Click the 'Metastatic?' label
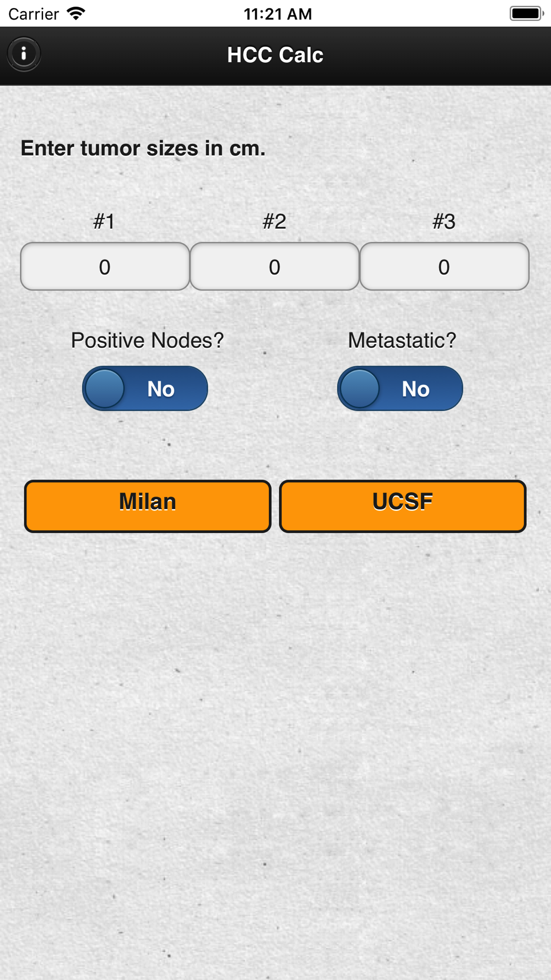The width and height of the screenshot is (551, 980). pyautogui.click(x=402, y=341)
